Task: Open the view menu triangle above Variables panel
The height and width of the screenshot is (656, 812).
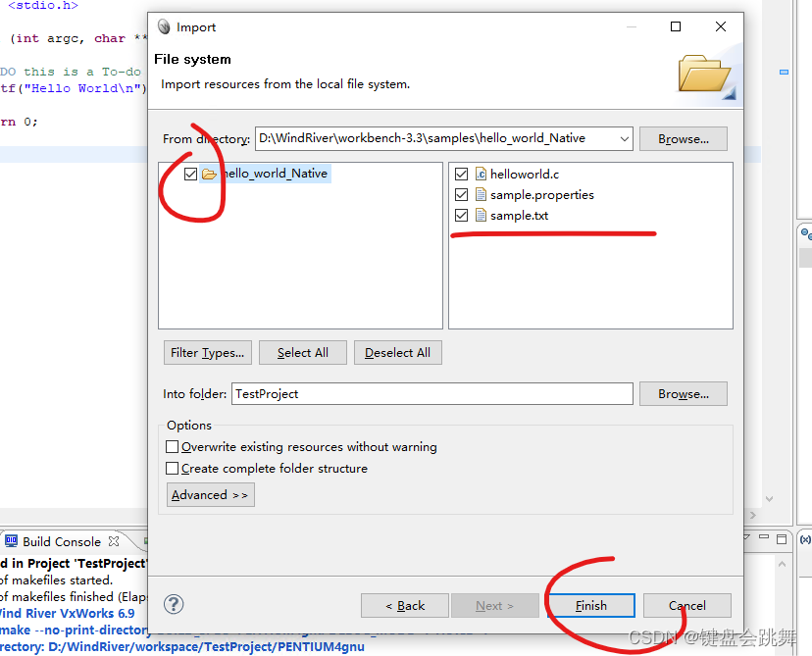Action: (x=744, y=534)
